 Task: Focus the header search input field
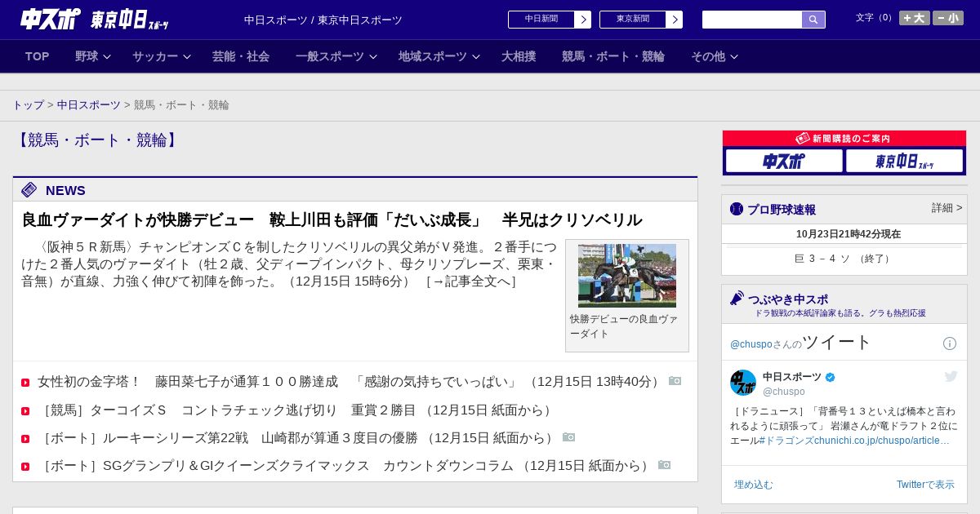pos(752,20)
